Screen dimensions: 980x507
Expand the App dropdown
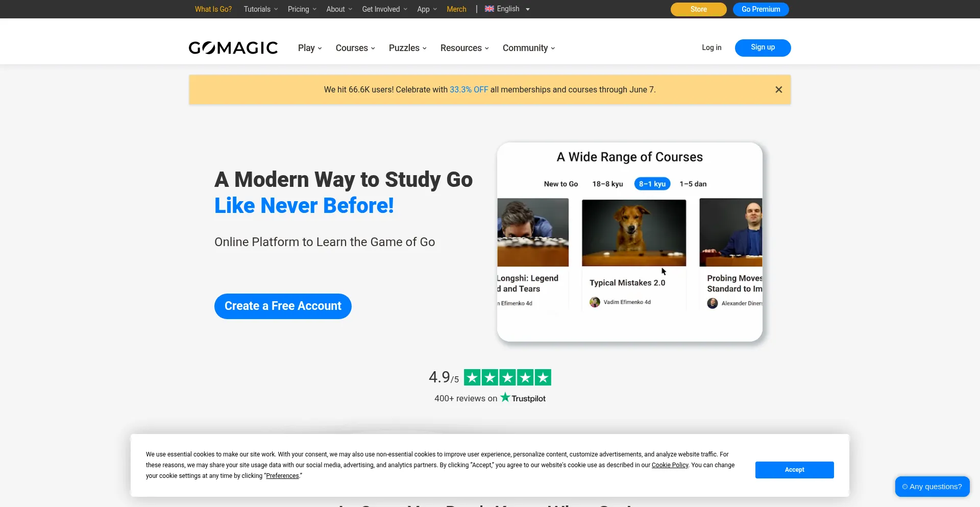(x=427, y=9)
